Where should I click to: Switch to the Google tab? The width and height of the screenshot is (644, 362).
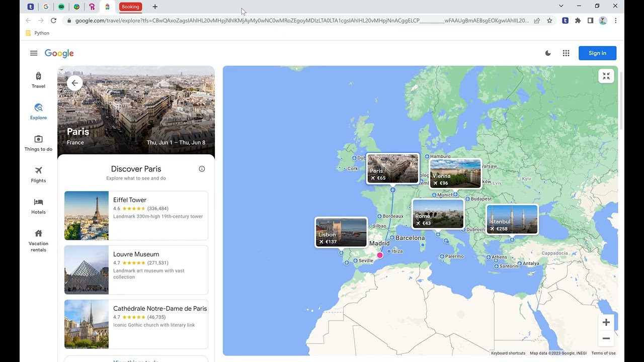46,7
